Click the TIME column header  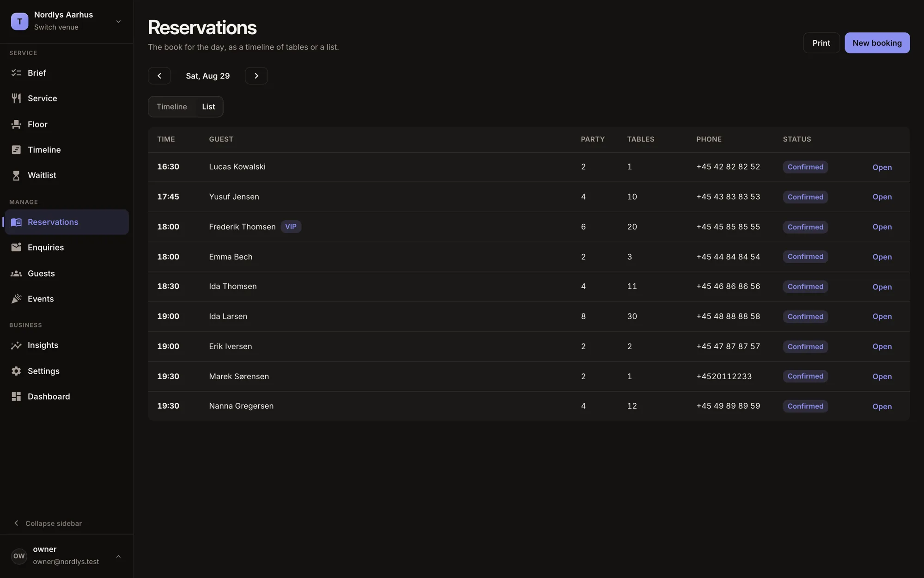166,140
